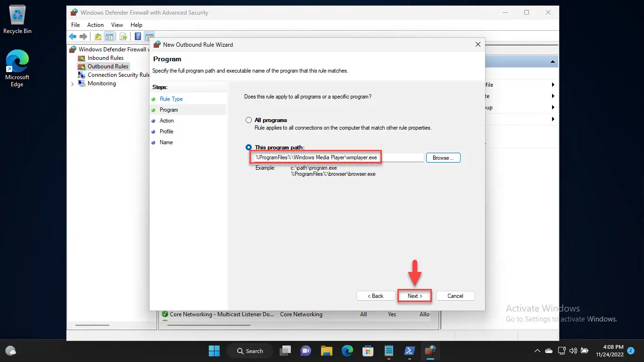The image size is (644, 362).
Task: Open Notepad from the taskbar
Action: (388, 351)
